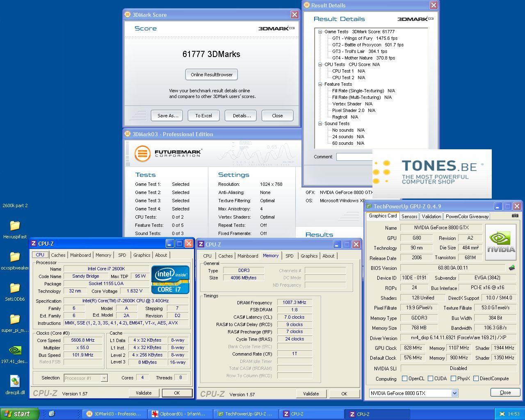525x420 pixels.
Task: Click Save As in 3DMark Score
Action: 168,116
